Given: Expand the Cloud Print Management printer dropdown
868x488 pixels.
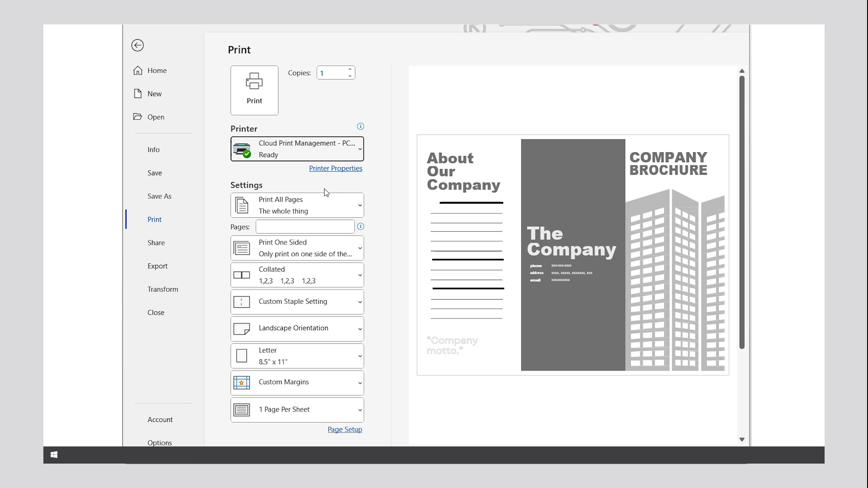Looking at the screenshot, I should (x=297, y=149).
